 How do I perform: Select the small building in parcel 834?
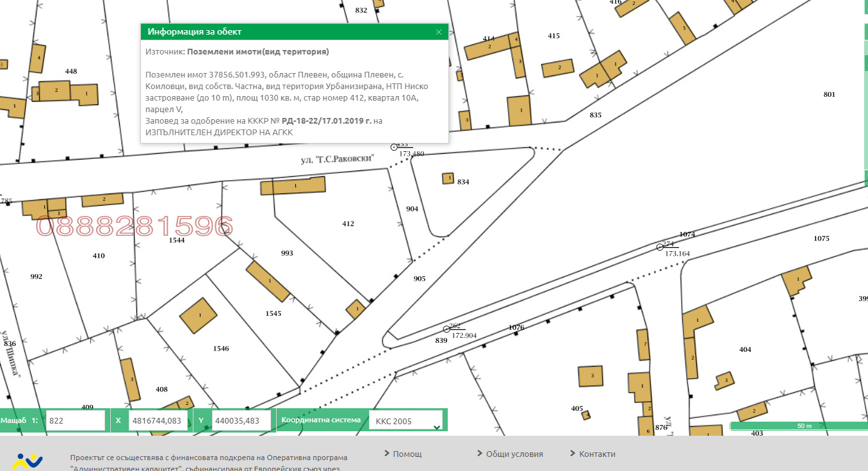tap(448, 178)
